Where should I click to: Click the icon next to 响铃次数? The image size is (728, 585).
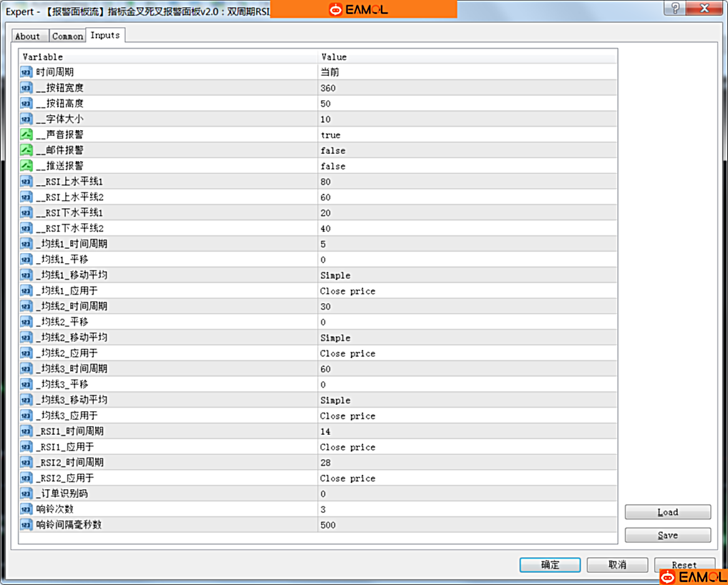click(x=26, y=509)
